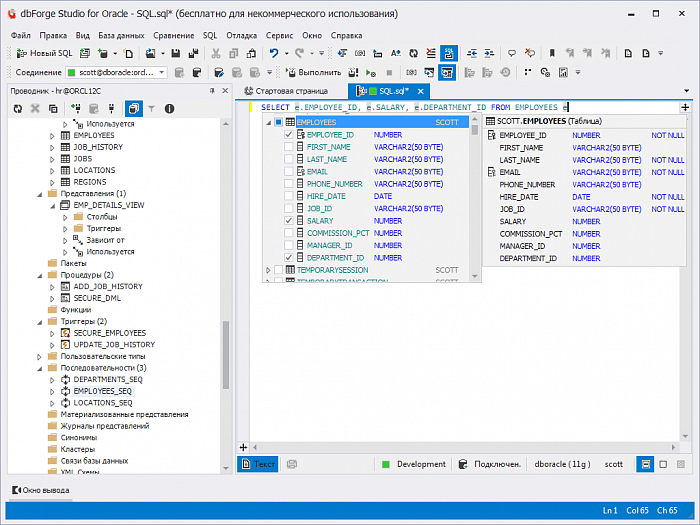Click the Выполнить (Execute) button
Screen dimensions: 700x525
314,72
